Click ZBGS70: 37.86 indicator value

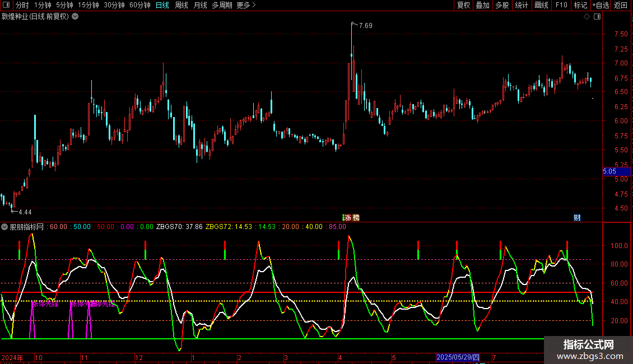coord(179,227)
